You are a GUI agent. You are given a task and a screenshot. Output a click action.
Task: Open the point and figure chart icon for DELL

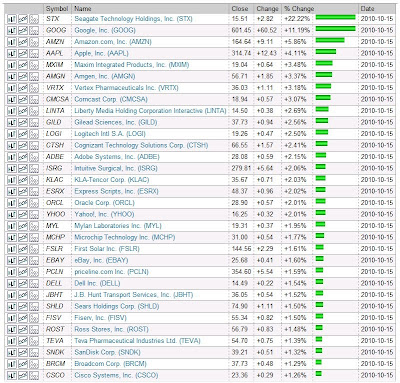point(34,284)
